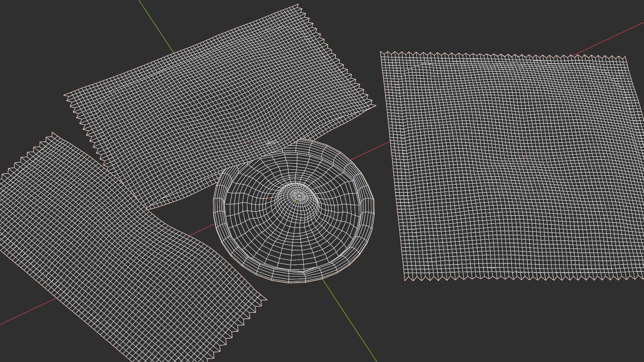
Task: Click the orange origin dot of right square mesh
Action: [x=524, y=157]
